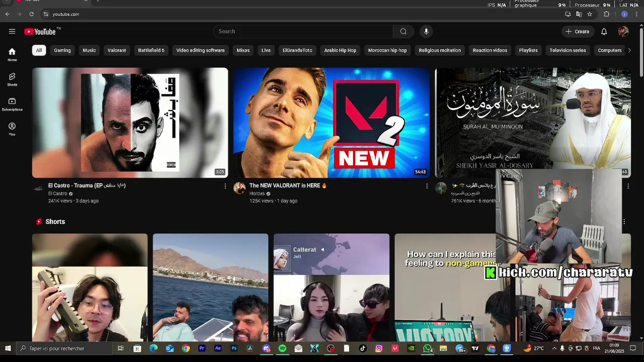Open the Chrome extensions puzzle icon

(x=607, y=14)
